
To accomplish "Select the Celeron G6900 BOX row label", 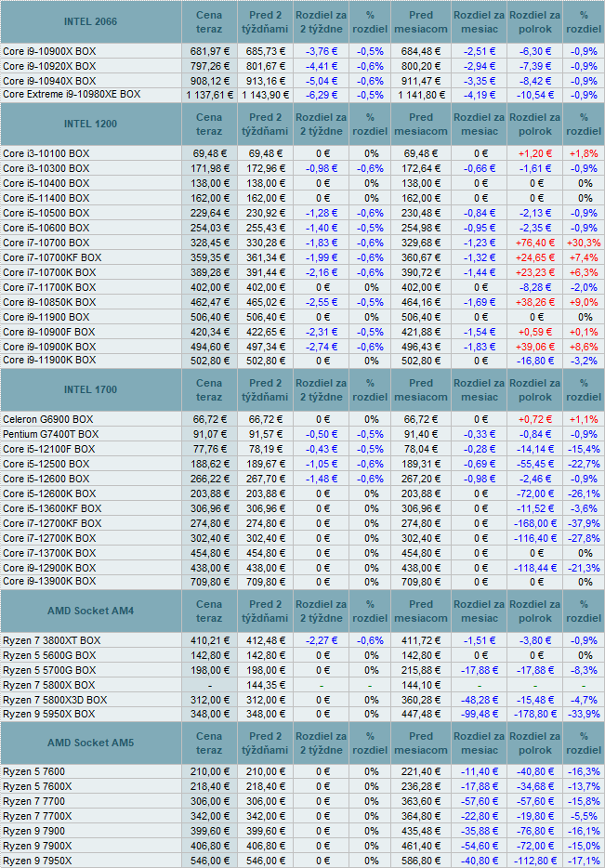I will tap(48, 420).
